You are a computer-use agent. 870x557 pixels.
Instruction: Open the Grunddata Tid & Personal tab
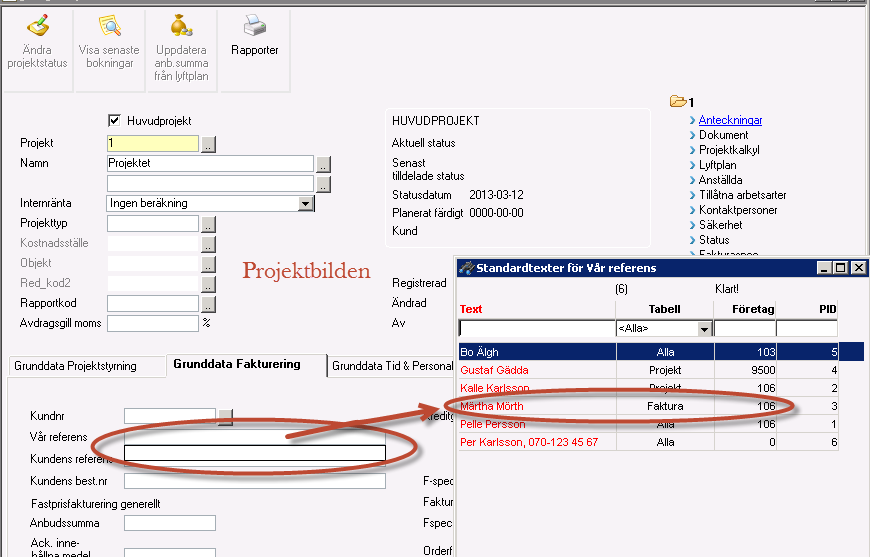pos(391,366)
